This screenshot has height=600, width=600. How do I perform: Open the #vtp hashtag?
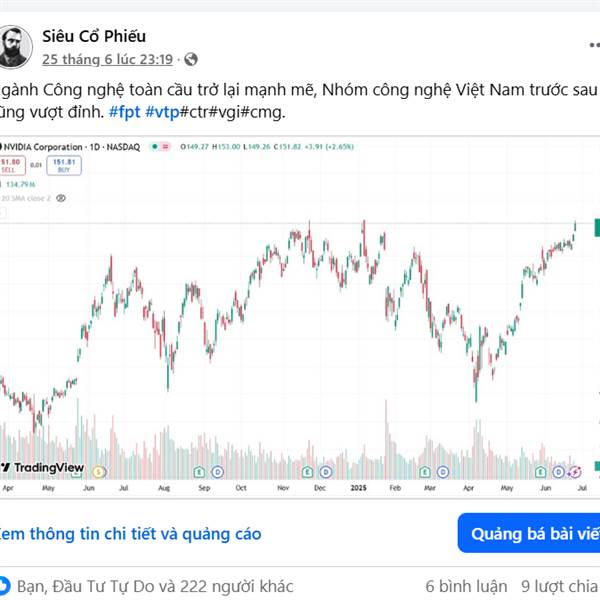tap(162, 112)
